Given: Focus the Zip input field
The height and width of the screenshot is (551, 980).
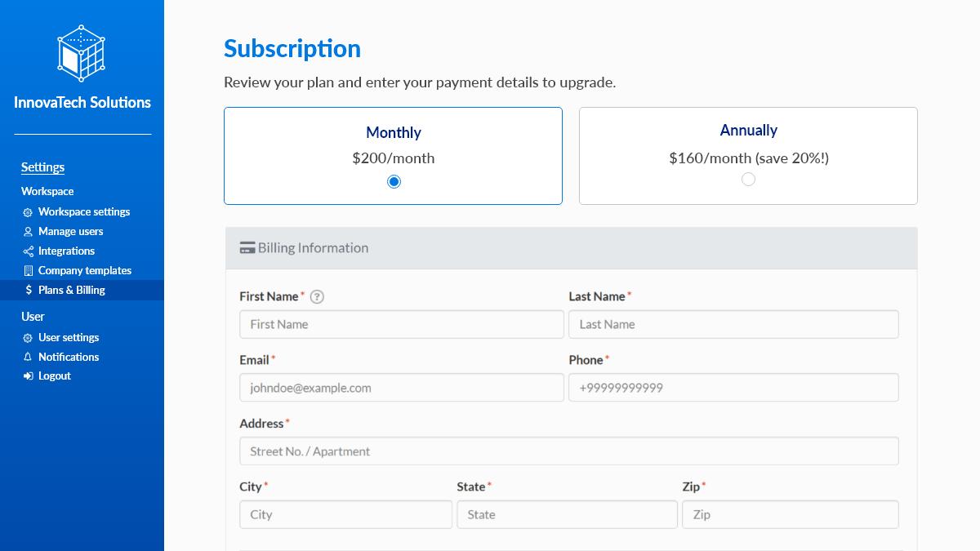Looking at the screenshot, I should [791, 514].
